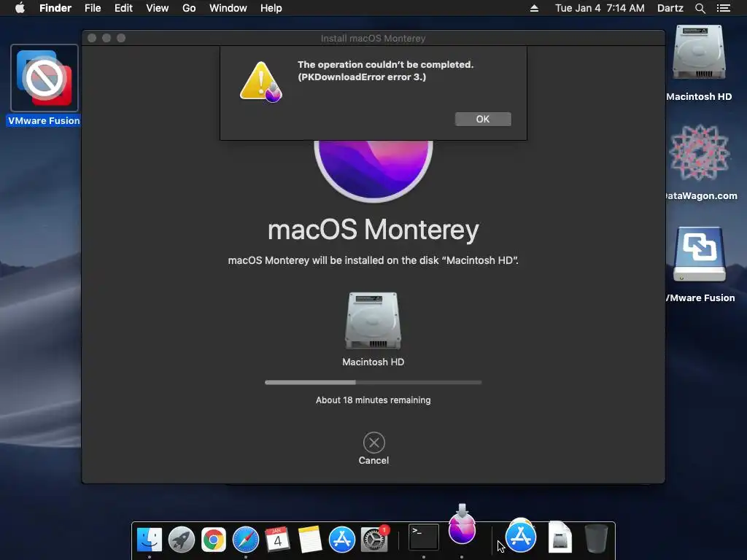The image size is (747, 560).
Task: Open the Trash in the Dock
Action: coord(596,539)
